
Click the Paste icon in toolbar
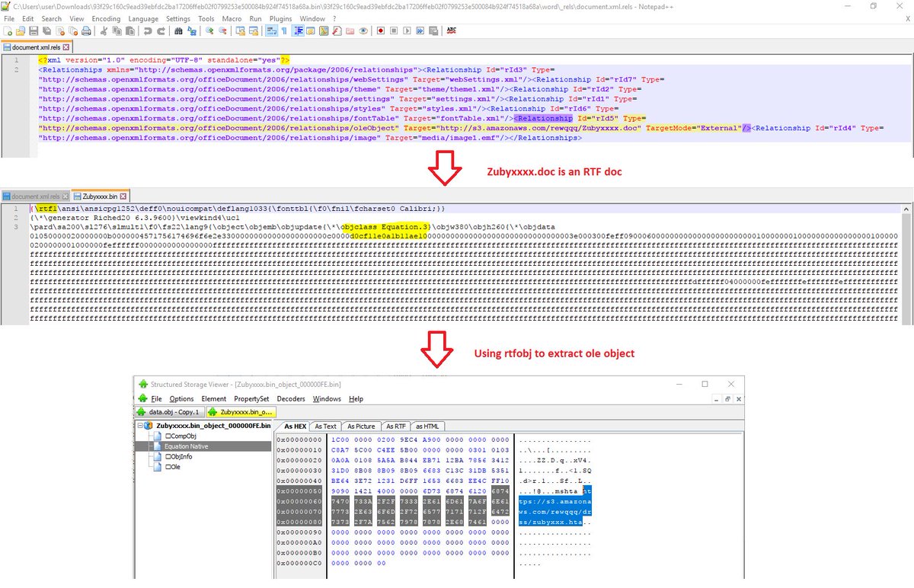click(129, 30)
